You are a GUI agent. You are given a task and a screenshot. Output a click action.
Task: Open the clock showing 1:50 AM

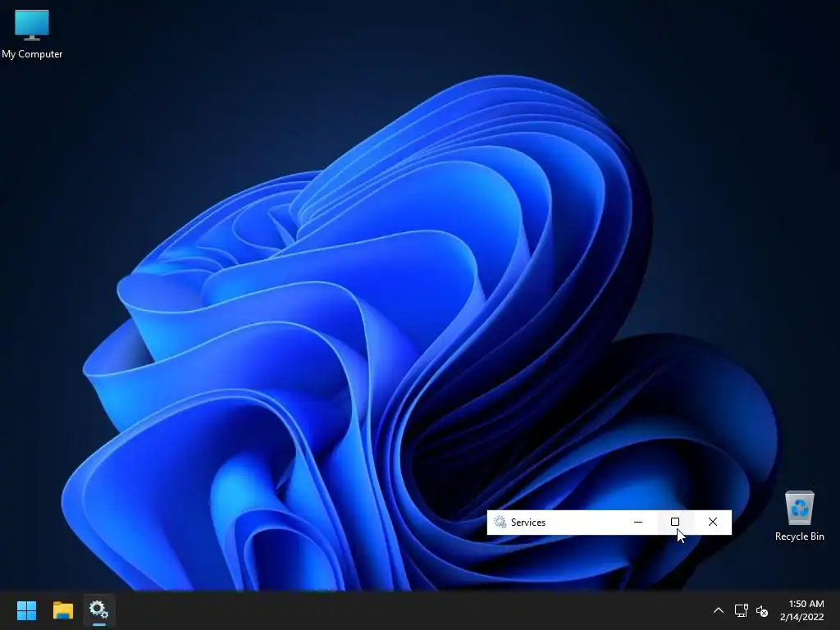pyautogui.click(x=802, y=610)
